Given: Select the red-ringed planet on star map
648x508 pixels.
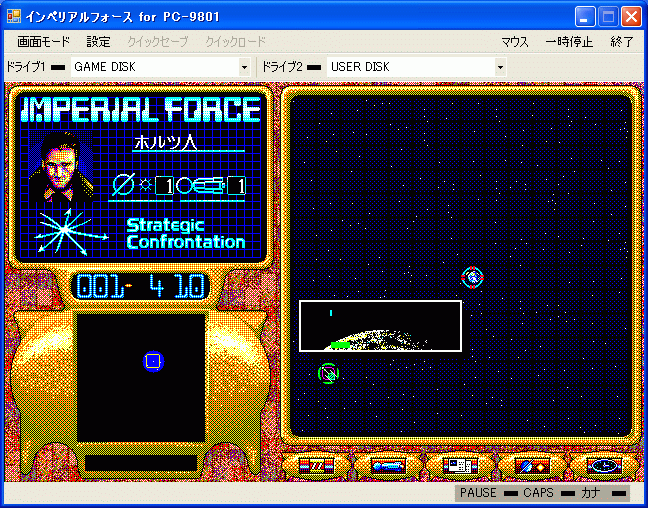Looking at the screenshot, I should click(x=472, y=277).
